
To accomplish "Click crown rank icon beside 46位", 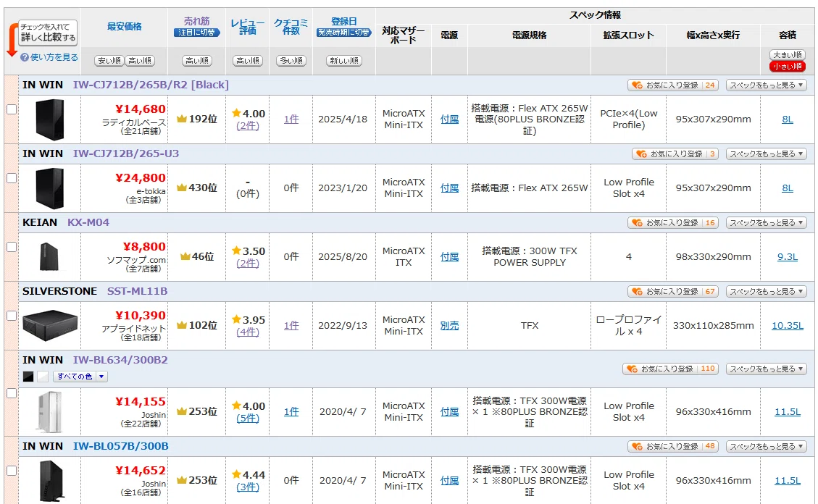I will pyautogui.click(x=185, y=256).
